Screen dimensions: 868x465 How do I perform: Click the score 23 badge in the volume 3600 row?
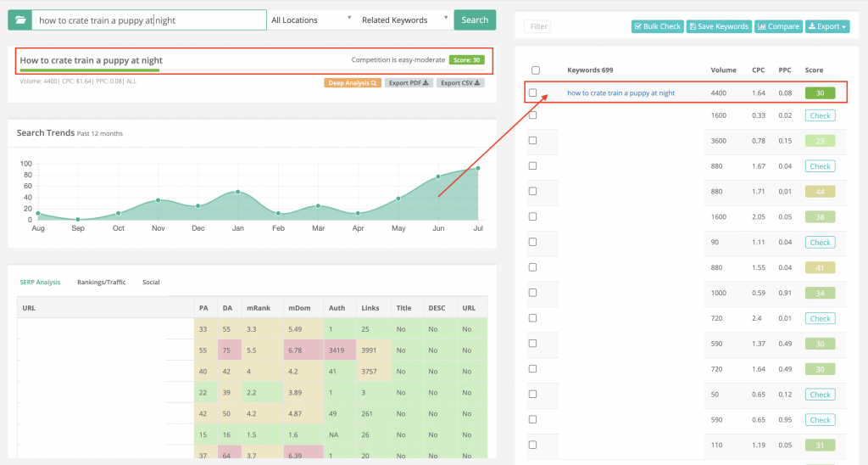(820, 141)
